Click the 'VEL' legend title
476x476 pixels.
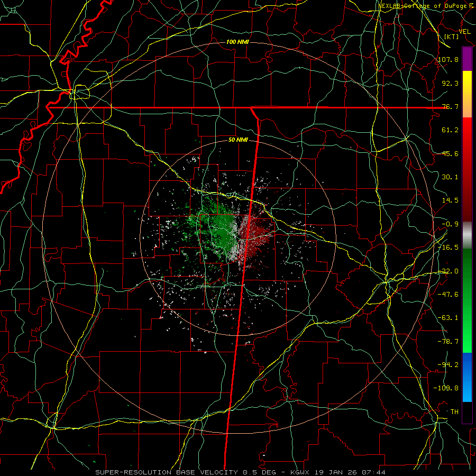point(464,32)
